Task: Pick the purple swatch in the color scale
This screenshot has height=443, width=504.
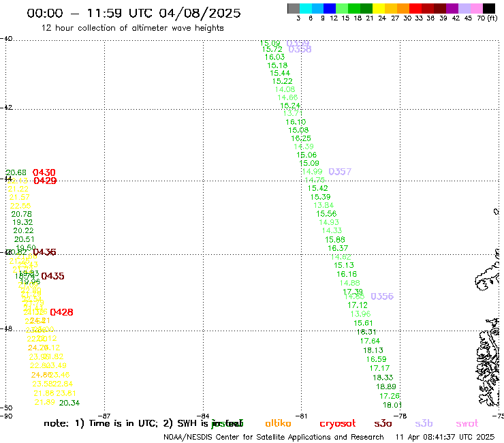Action: coord(452,8)
